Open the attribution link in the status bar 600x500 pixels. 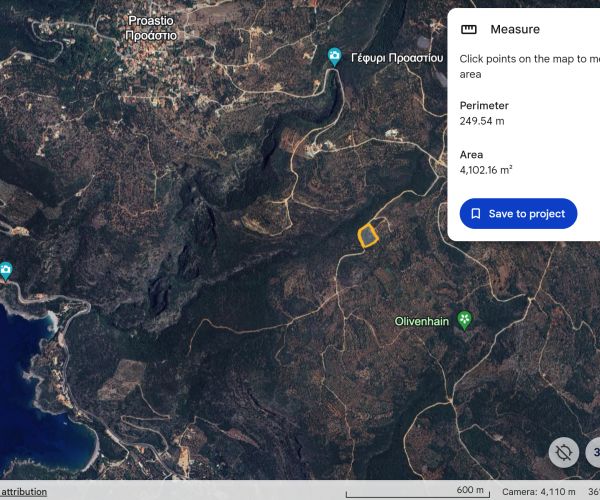pyautogui.click(x=23, y=492)
